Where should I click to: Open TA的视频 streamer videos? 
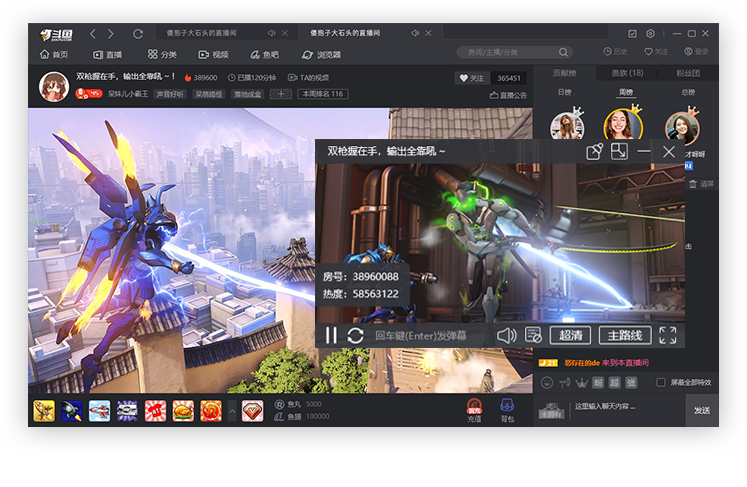308,77
